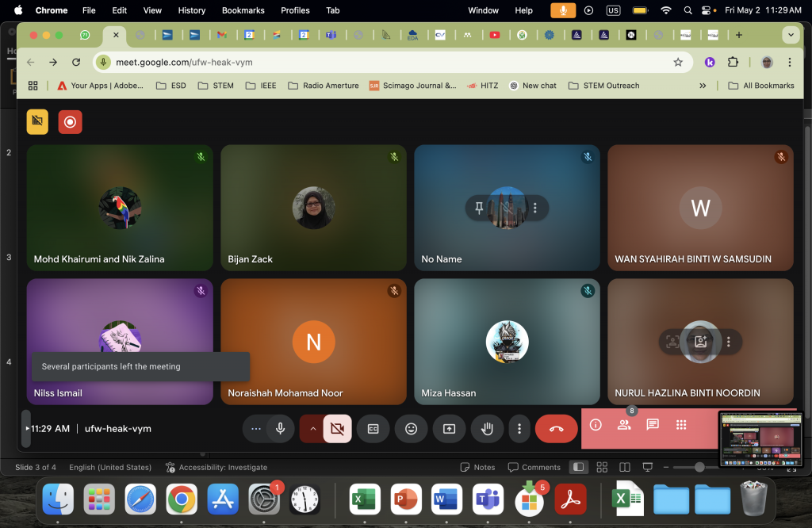812x528 pixels.
Task: Raise your hand in the meeting
Action: point(487,429)
